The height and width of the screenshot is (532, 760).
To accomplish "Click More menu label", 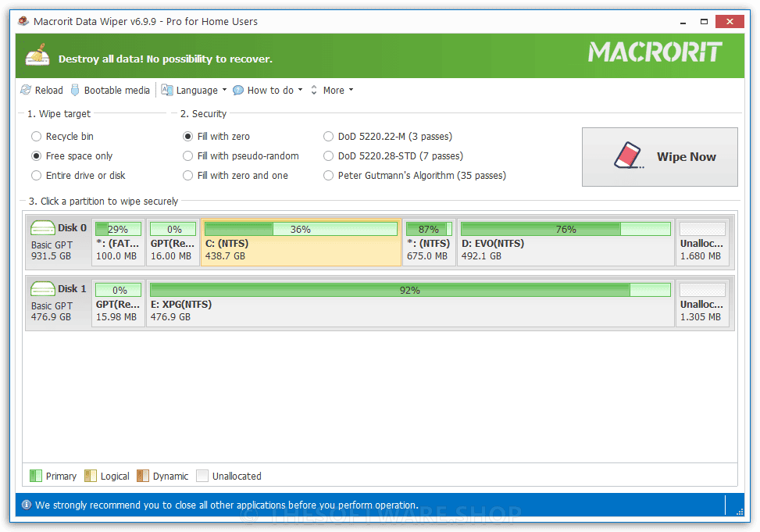I will tap(334, 90).
